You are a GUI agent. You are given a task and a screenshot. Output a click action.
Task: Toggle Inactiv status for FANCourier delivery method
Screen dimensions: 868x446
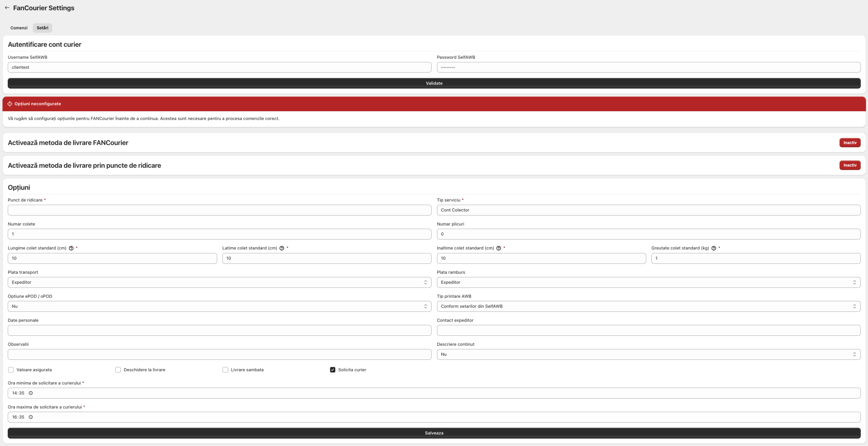pos(850,143)
